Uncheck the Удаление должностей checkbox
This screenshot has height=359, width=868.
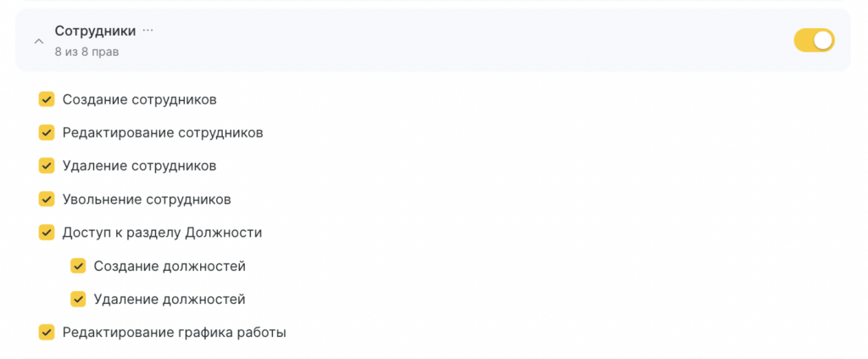pyautogui.click(x=78, y=299)
